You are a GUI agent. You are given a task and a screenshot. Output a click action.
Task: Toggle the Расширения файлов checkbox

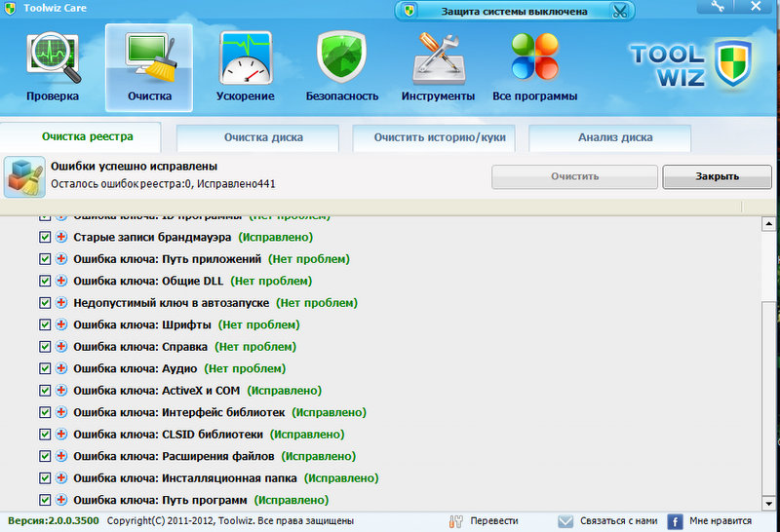45,456
